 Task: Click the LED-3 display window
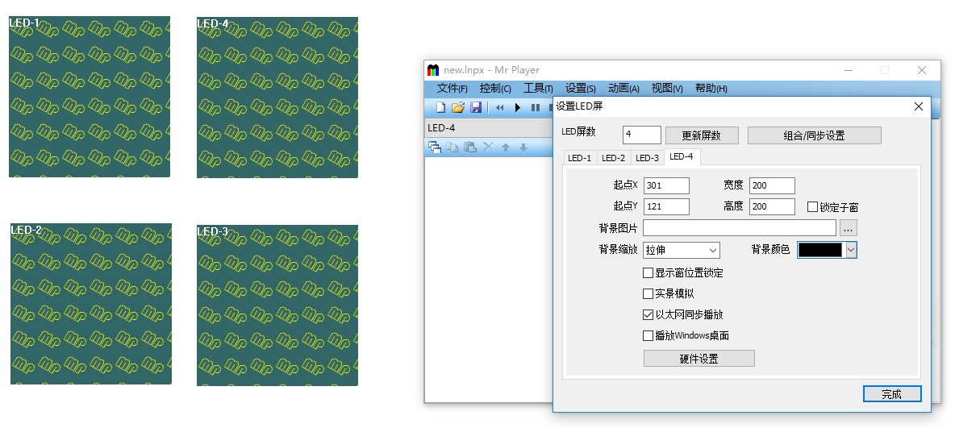click(277, 305)
